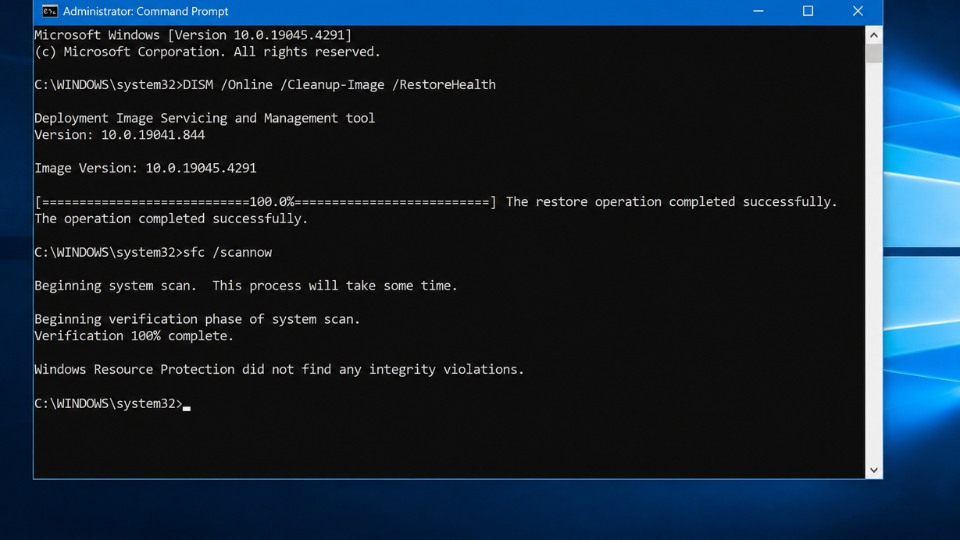Click the 100.0% progress bar line
Image resolution: width=960 pixels, height=540 pixels.
pos(265,202)
